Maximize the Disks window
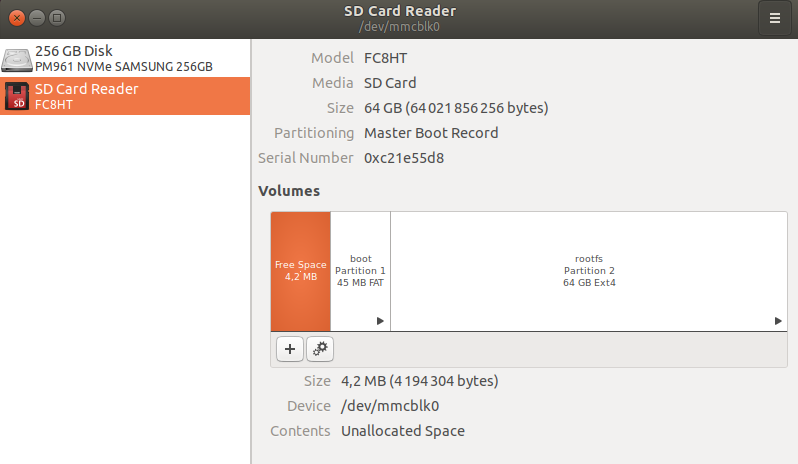Image resolution: width=798 pixels, height=464 pixels. 56,18
